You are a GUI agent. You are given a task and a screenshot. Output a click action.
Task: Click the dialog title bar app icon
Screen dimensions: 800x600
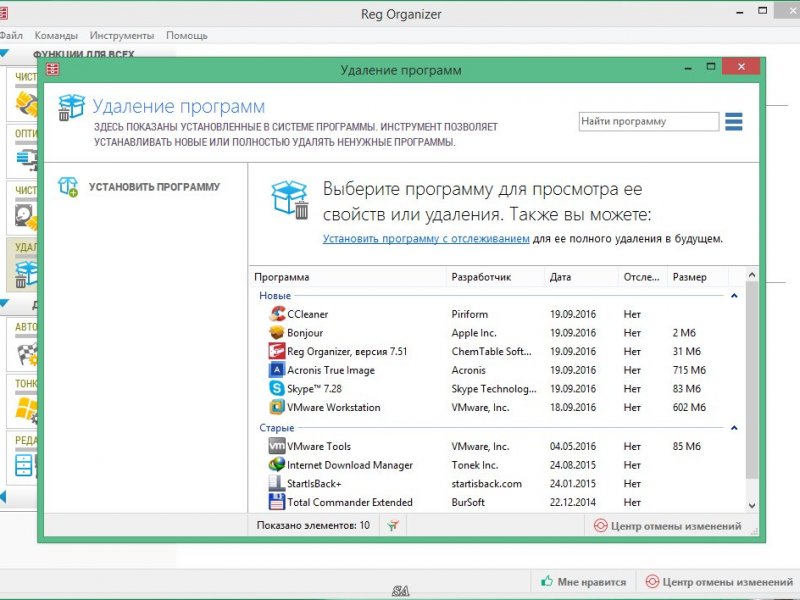(x=53, y=68)
